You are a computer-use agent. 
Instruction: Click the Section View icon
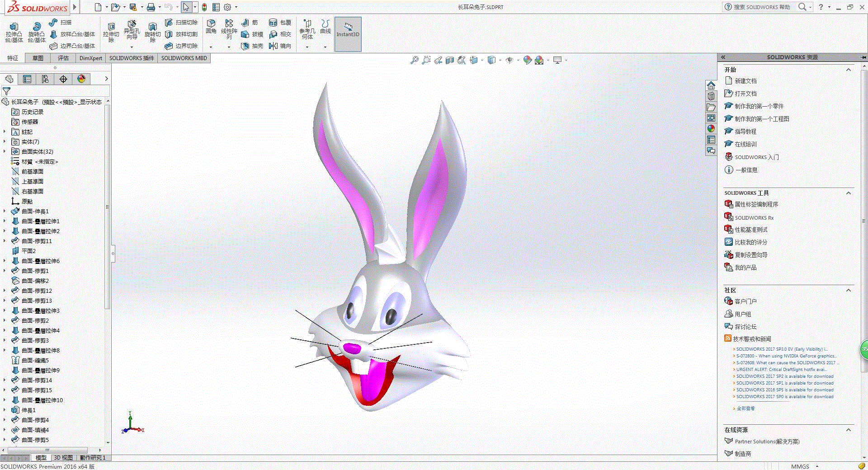(x=450, y=60)
